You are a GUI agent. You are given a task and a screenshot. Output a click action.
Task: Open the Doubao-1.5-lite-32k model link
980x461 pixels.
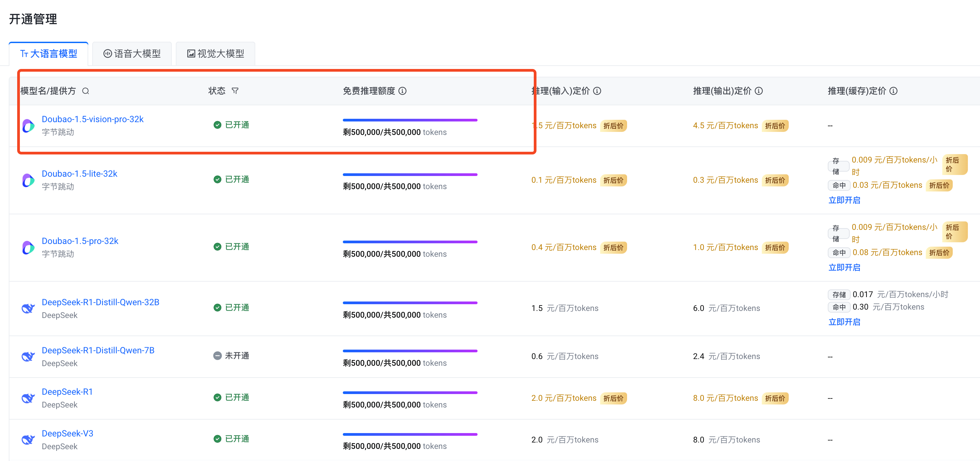79,174
